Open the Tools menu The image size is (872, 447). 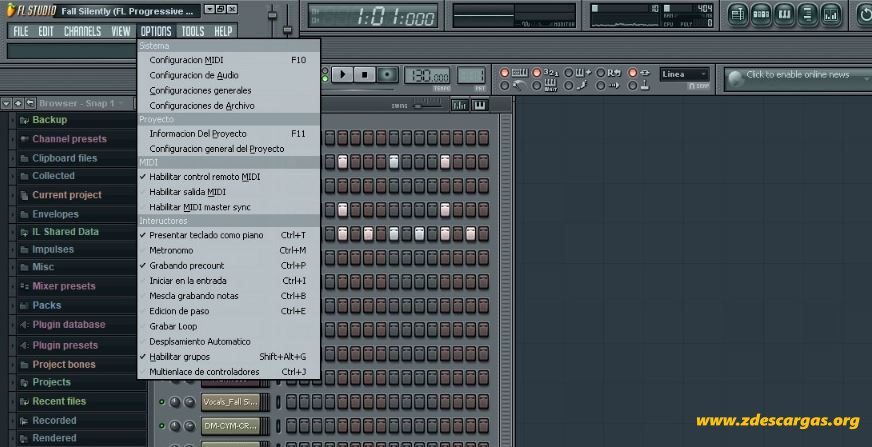[193, 31]
